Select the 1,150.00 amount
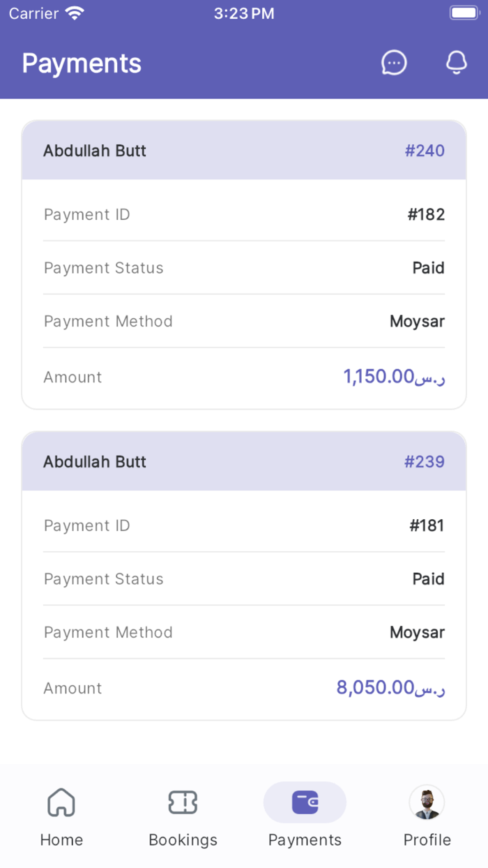The image size is (488, 868). pyautogui.click(x=394, y=377)
